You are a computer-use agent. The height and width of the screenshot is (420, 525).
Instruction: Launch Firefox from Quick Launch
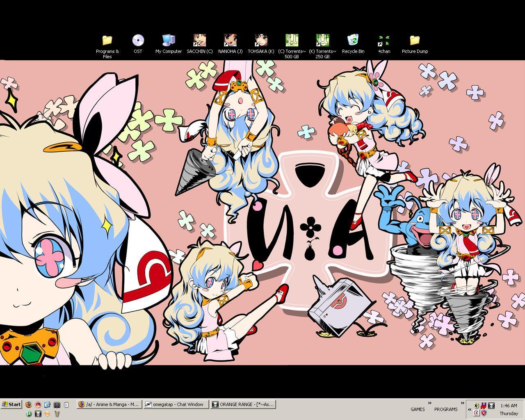click(x=29, y=404)
